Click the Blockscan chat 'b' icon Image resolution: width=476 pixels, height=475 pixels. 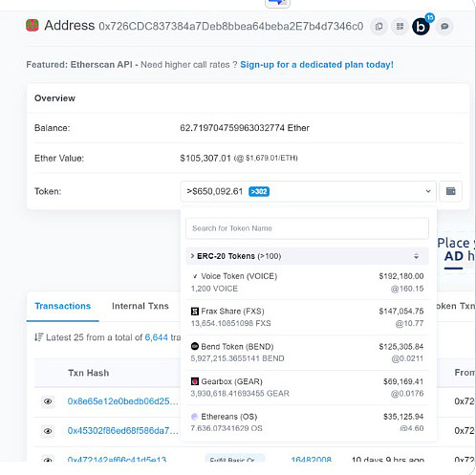(421, 27)
